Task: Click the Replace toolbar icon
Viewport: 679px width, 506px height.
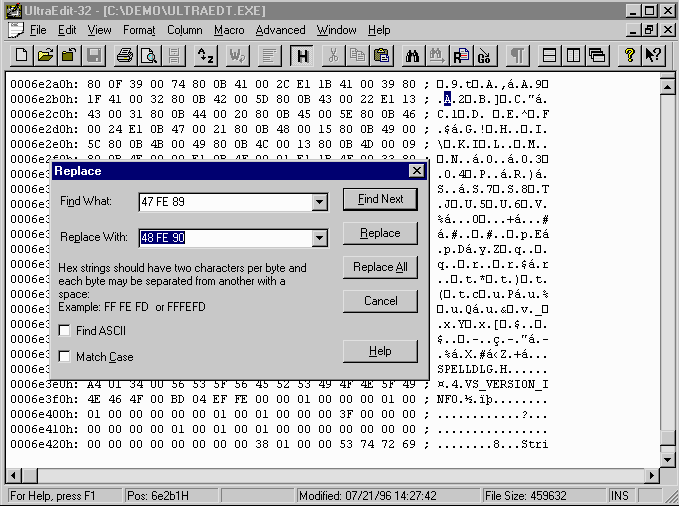Action: pyautogui.click(x=461, y=55)
